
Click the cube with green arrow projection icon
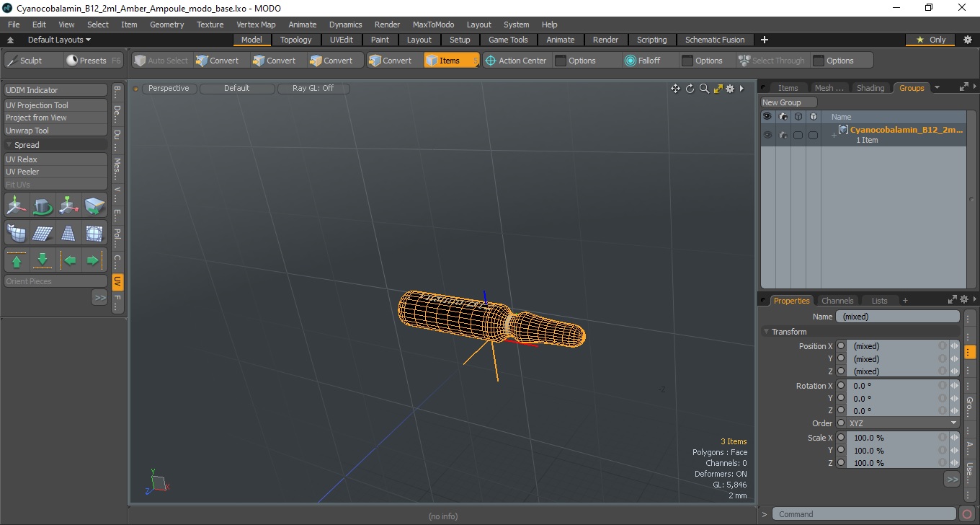pos(95,206)
